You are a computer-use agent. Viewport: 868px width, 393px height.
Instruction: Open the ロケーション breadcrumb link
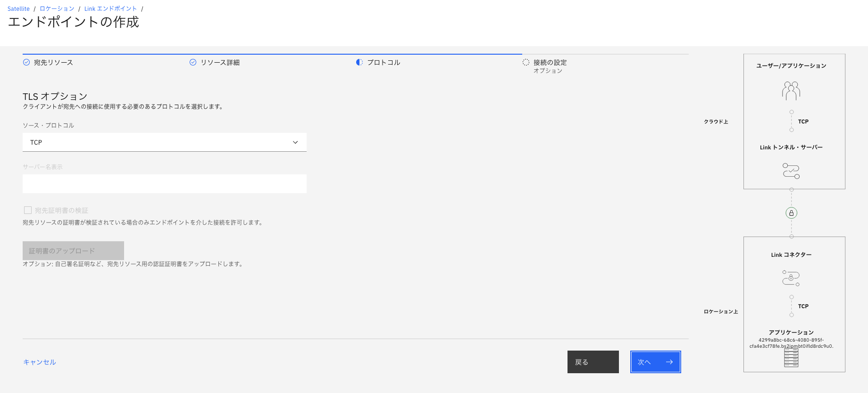(x=57, y=9)
